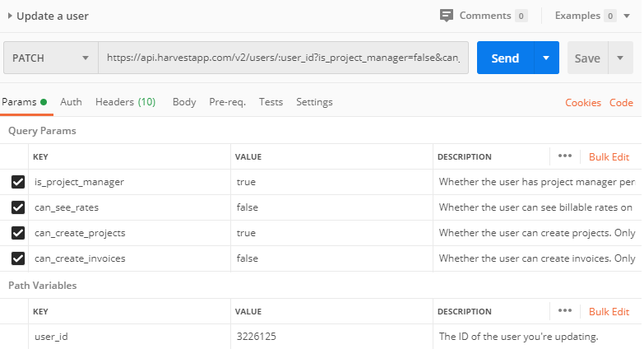Switch to the Auth tab
The width and height of the screenshot is (644, 349).
pyautogui.click(x=71, y=102)
